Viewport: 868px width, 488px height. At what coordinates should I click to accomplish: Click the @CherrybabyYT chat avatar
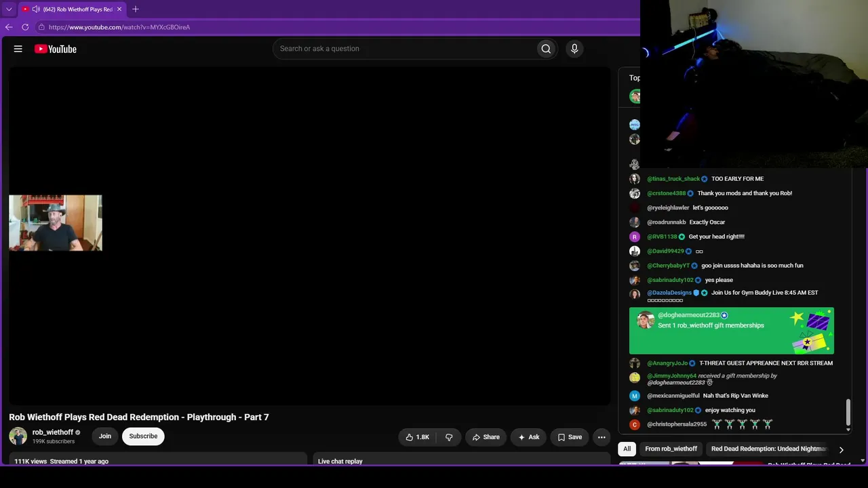pyautogui.click(x=635, y=266)
